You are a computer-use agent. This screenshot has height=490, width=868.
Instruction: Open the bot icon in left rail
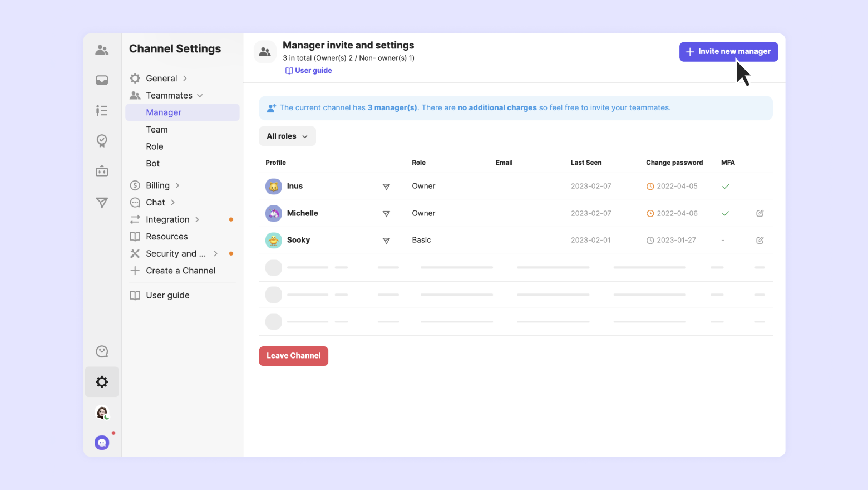[x=102, y=171]
